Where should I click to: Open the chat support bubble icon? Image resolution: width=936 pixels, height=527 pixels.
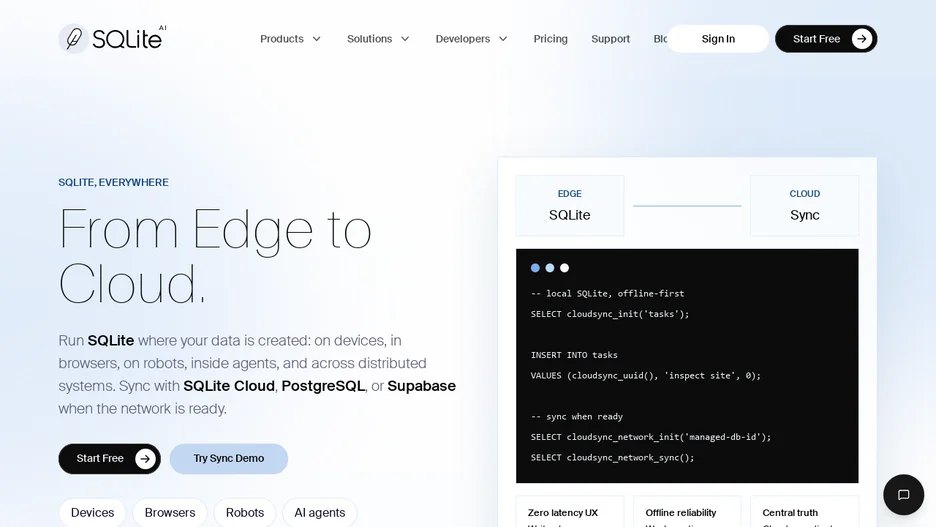(903, 494)
